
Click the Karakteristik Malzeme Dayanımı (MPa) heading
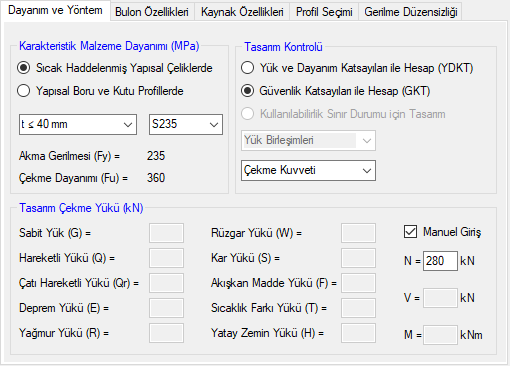(109, 46)
